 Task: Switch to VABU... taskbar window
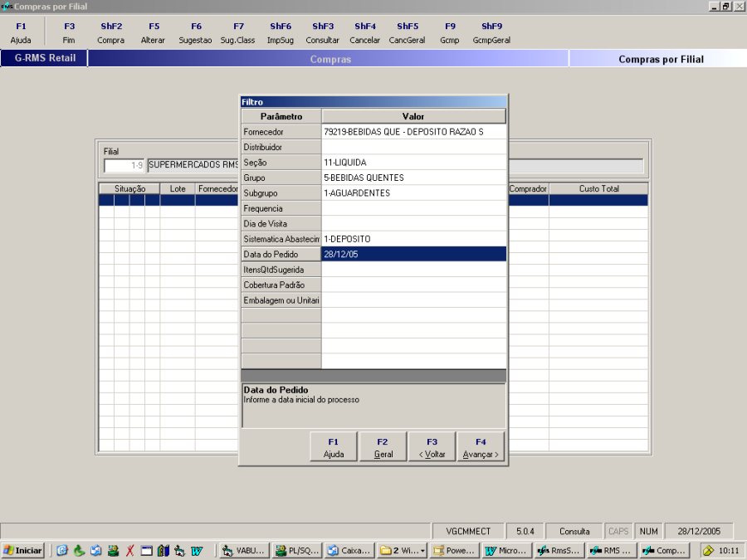(244, 551)
